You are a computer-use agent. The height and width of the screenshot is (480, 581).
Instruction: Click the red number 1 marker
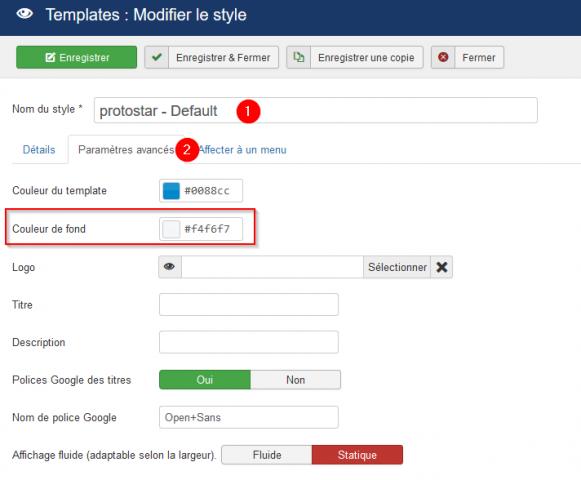coord(248,111)
